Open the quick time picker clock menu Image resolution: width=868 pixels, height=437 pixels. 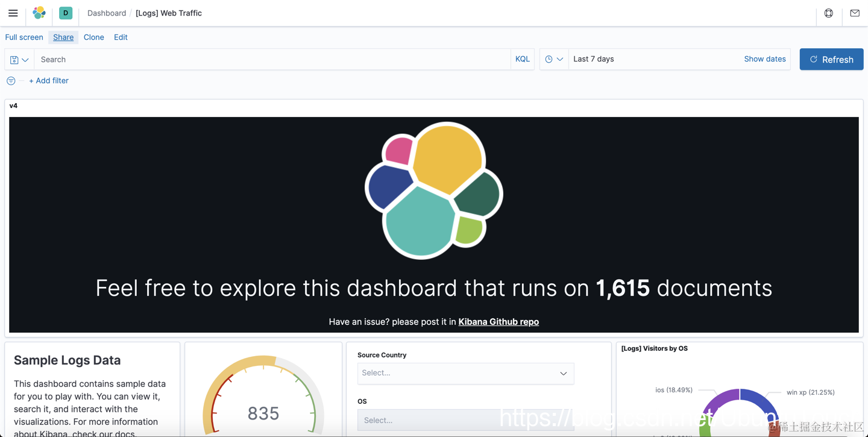(554, 59)
